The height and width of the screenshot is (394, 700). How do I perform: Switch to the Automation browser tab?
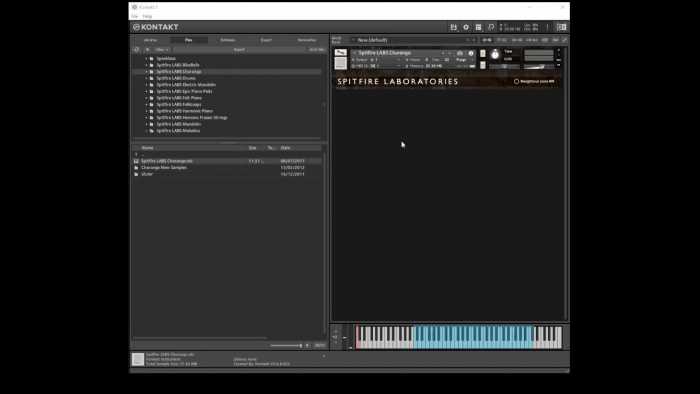pos(307,40)
